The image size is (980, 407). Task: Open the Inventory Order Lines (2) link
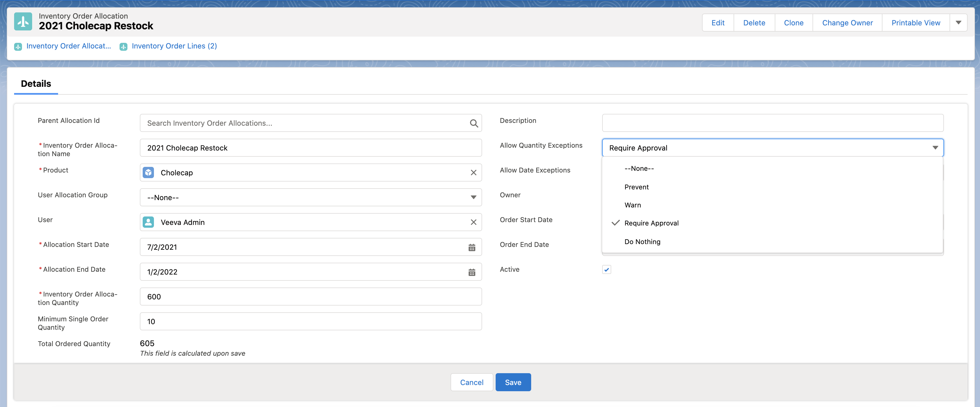[x=174, y=46]
